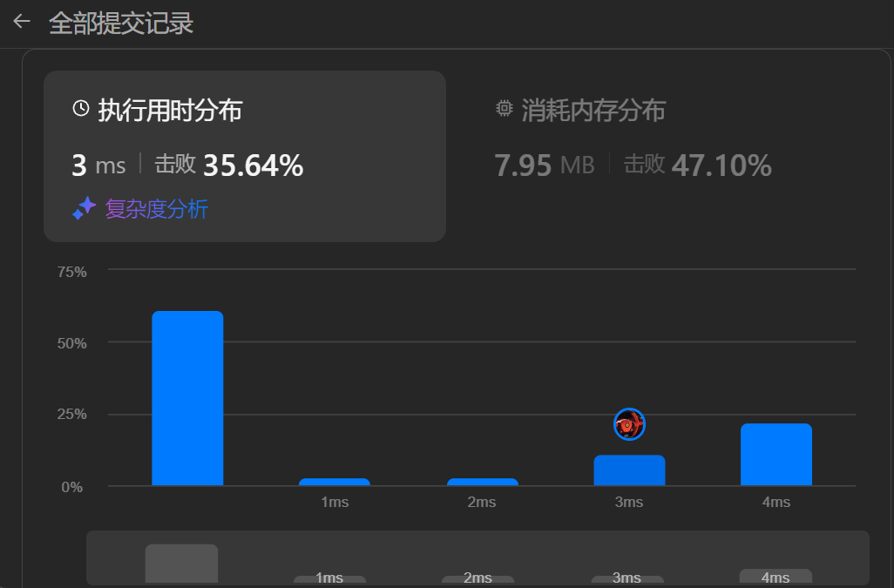Click the user avatar above the 3ms bar
The width and height of the screenshot is (894, 588).
coord(629,424)
